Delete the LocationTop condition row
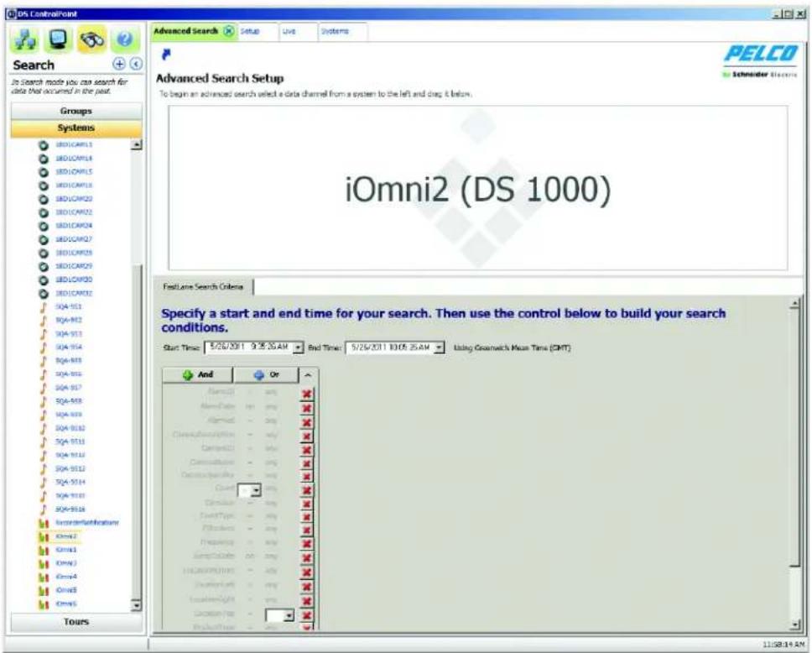Image resolution: width=812 pixels, height=653 pixels. (306, 615)
